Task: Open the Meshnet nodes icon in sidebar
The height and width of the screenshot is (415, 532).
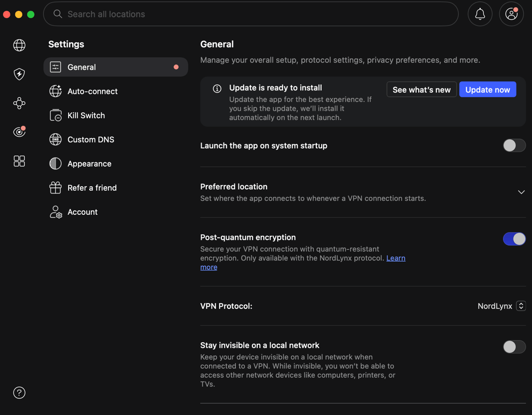Action: click(19, 103)
